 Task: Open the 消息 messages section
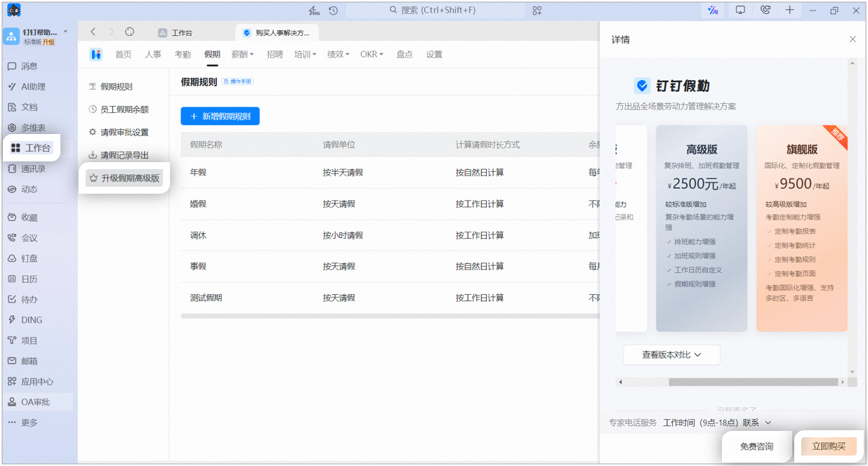click(22, 66)
